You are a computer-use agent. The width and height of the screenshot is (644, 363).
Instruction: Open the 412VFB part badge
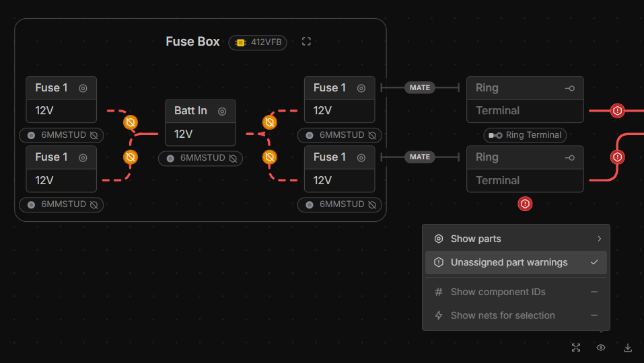tap(258, 42)
